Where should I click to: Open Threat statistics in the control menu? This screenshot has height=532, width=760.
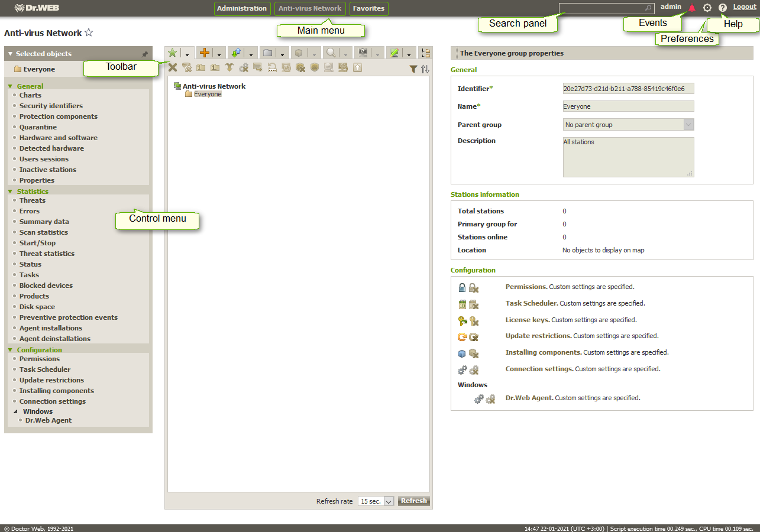47,254
